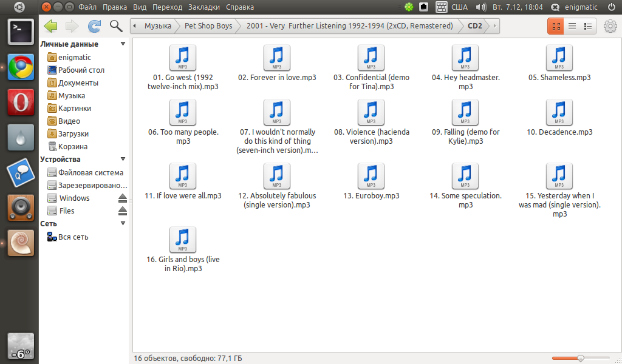The image size is (622, 364).
Task: Open Файловая система device
Action: tap(85, 173)
